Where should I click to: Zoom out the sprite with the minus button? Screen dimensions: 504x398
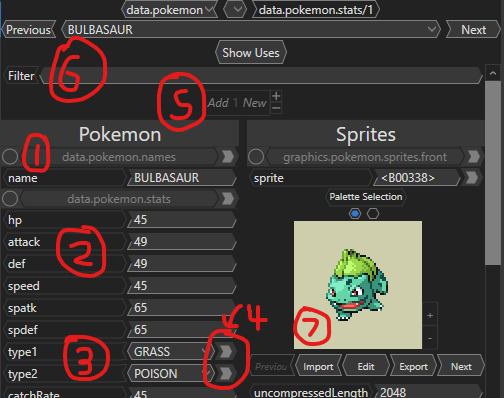430,338
